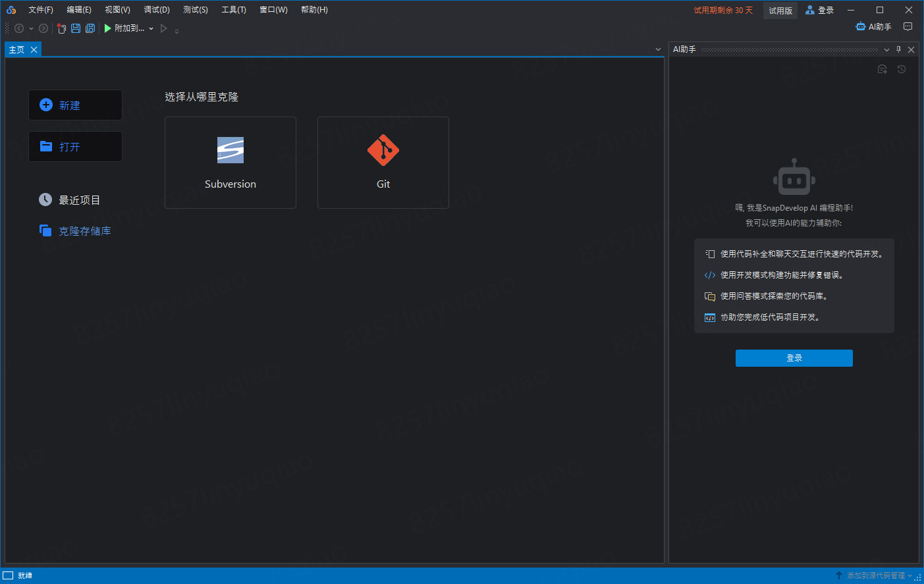This screenshot has height=584, width=924.
Task: Choose Git as clone source
Action: point(383,163)
